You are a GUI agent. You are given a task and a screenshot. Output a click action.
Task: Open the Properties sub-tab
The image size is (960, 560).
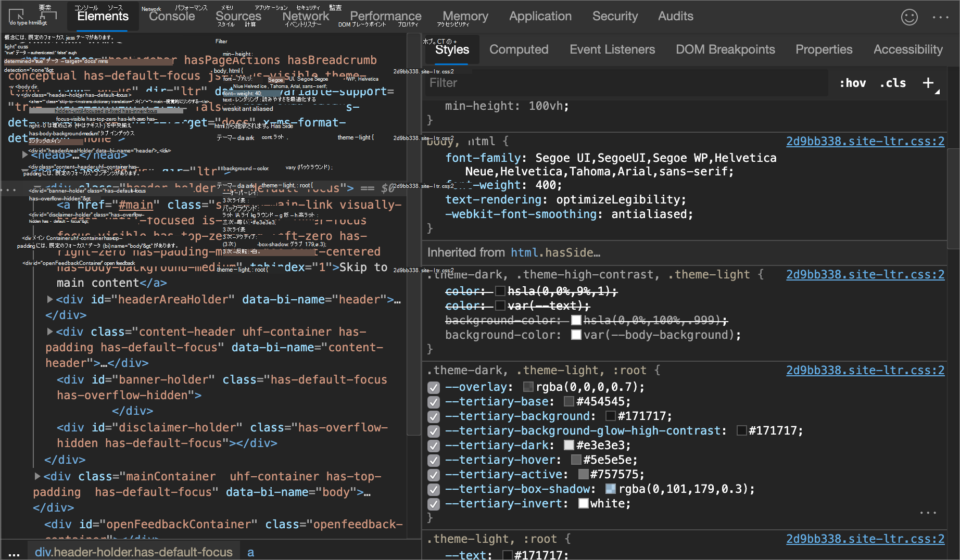click(x=824, y=49)
